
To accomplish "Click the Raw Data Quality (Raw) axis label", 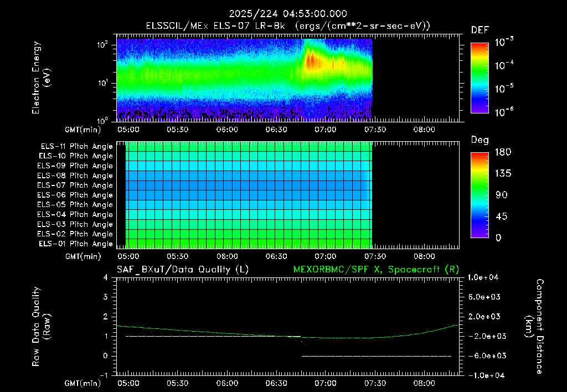I will coord(40,327).
